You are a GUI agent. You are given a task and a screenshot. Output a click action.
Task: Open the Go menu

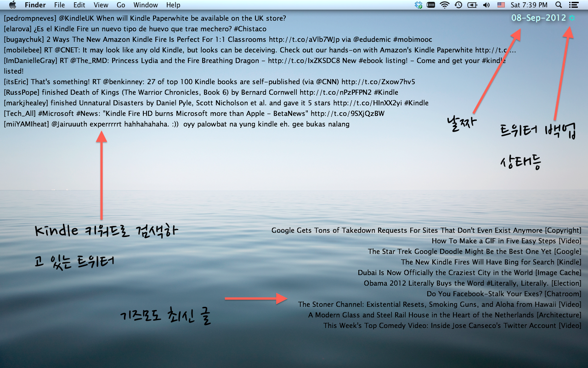pos(121,5)
